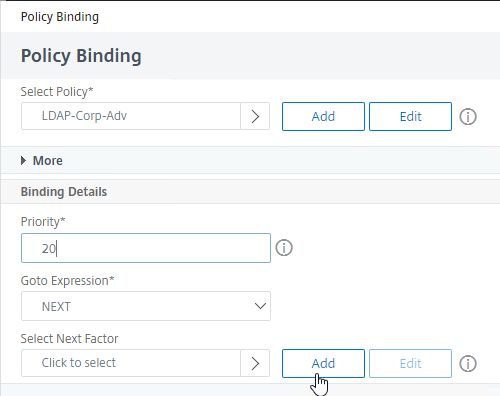Click the Binding Details section header
The width and height of the screenshot is (500, 396).
[x=64, y=192]
